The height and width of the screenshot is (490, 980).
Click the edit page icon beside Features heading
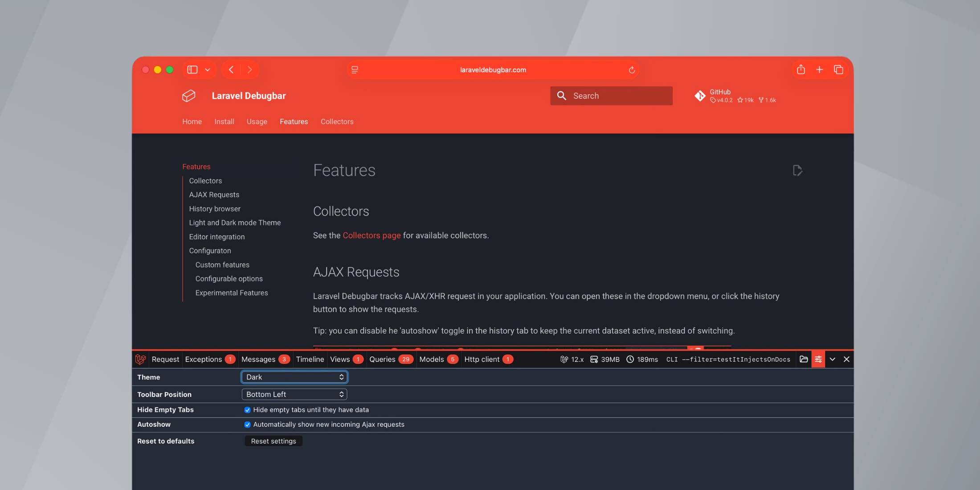point(797,170)
